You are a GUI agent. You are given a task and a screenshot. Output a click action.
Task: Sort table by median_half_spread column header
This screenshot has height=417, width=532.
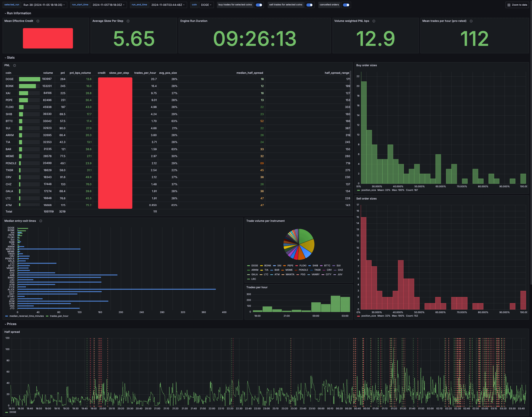coord(250,73)
